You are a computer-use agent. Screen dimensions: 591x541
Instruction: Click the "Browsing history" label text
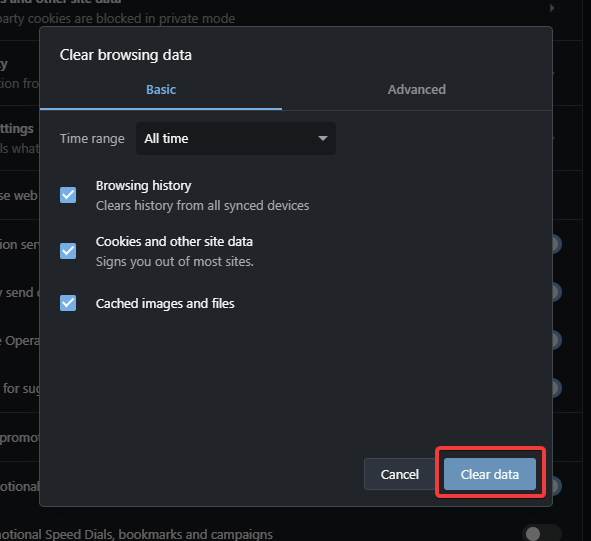point(144,185)
